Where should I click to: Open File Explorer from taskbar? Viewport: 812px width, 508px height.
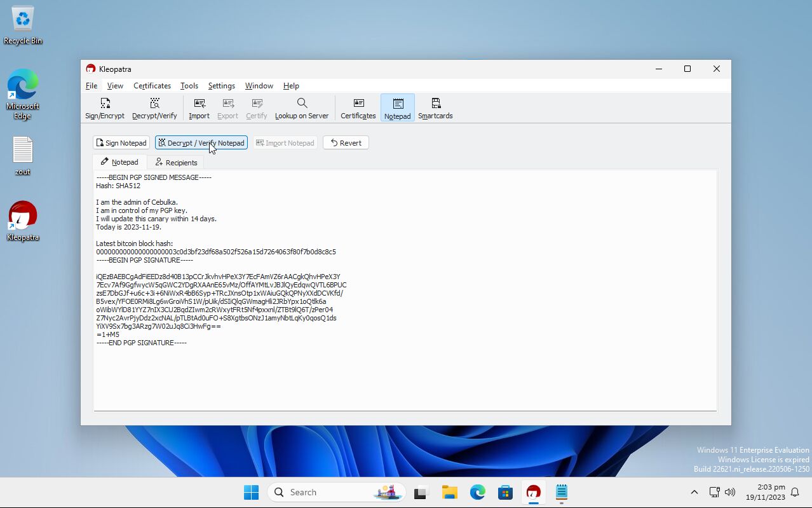450,492
